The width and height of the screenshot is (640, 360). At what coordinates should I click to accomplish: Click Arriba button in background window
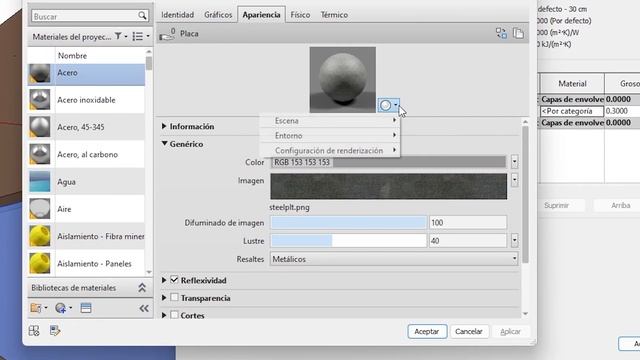620,205
